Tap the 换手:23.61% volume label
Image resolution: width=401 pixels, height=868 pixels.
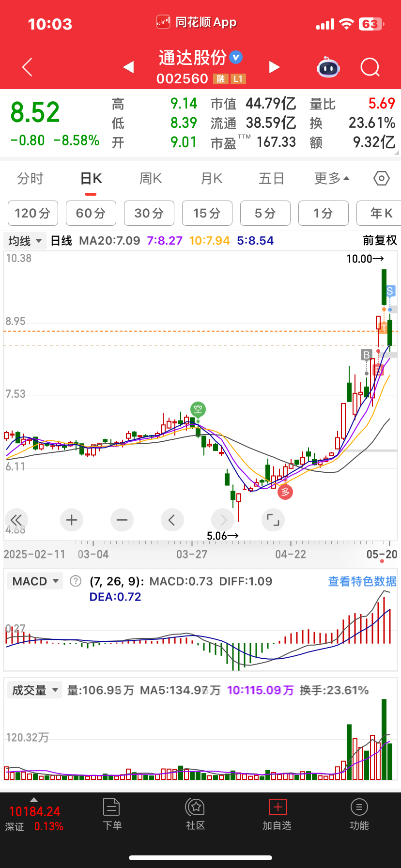(x=334, y=690)
